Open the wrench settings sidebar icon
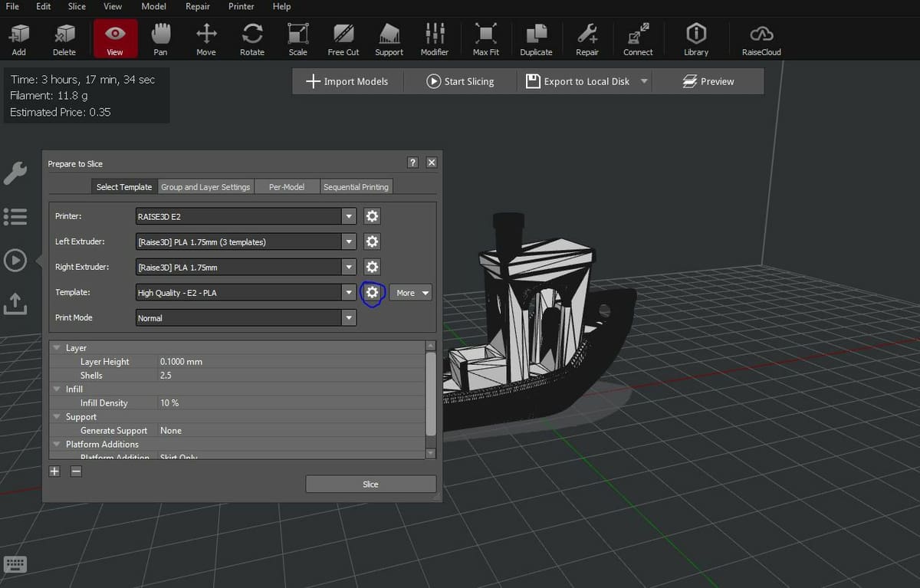The width and height of the screenshot is (920, 588). click(15, 173)
